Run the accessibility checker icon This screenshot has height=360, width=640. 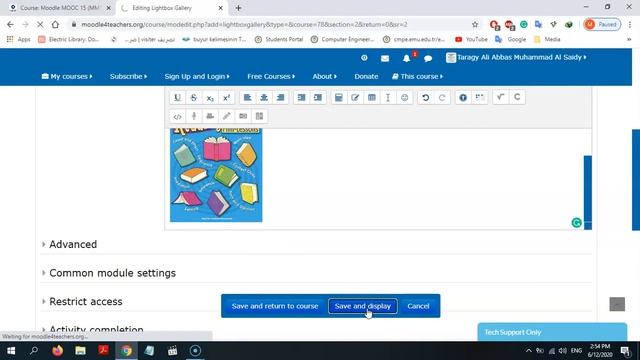tap(463, 98)
